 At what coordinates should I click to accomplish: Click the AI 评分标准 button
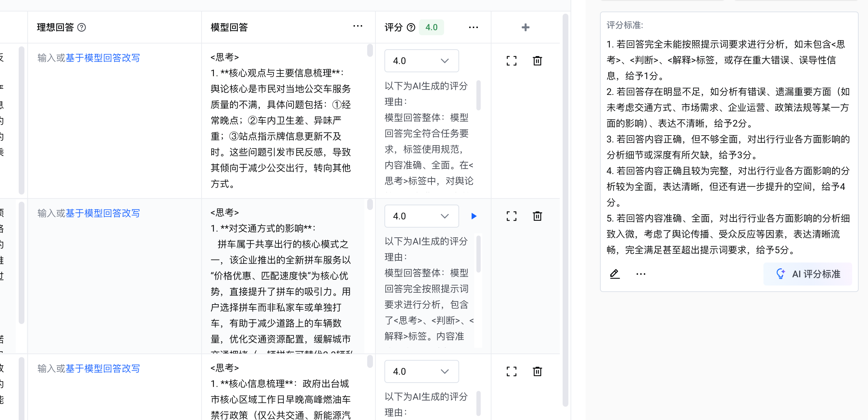pyautogui.click(x=808, y=274)
